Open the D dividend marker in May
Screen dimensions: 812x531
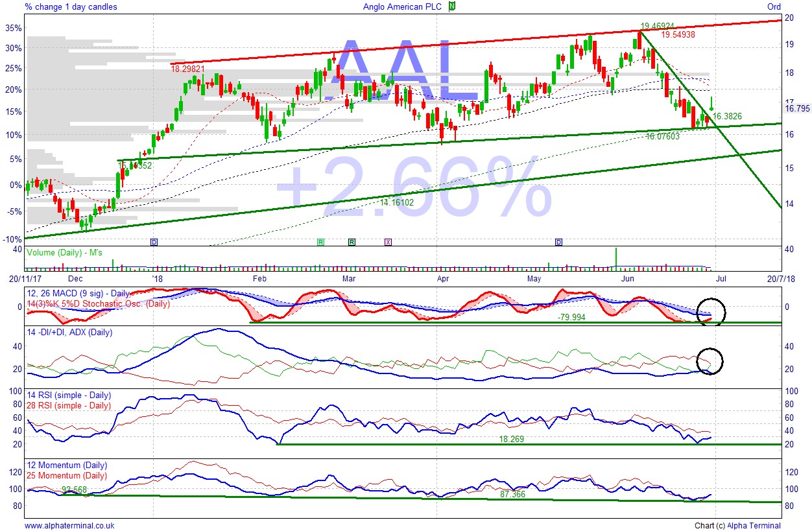559,242
